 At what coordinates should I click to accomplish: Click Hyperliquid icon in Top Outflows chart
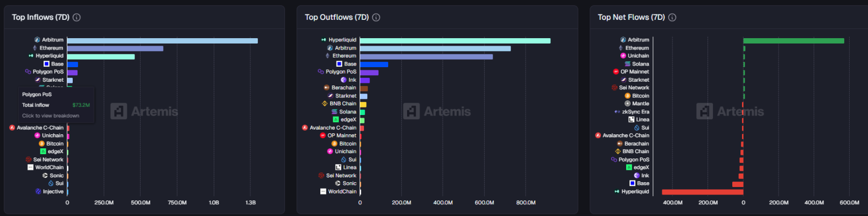(324, 40)
